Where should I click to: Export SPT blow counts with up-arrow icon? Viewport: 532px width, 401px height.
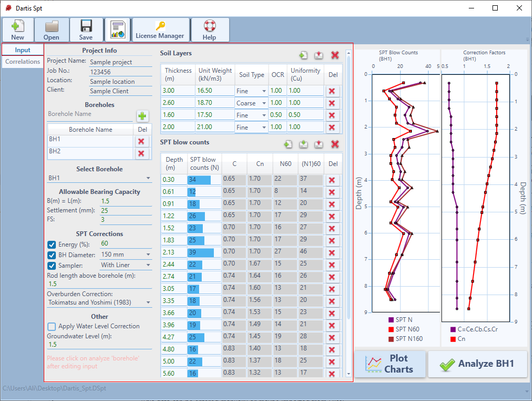click(x=319, y=144)
